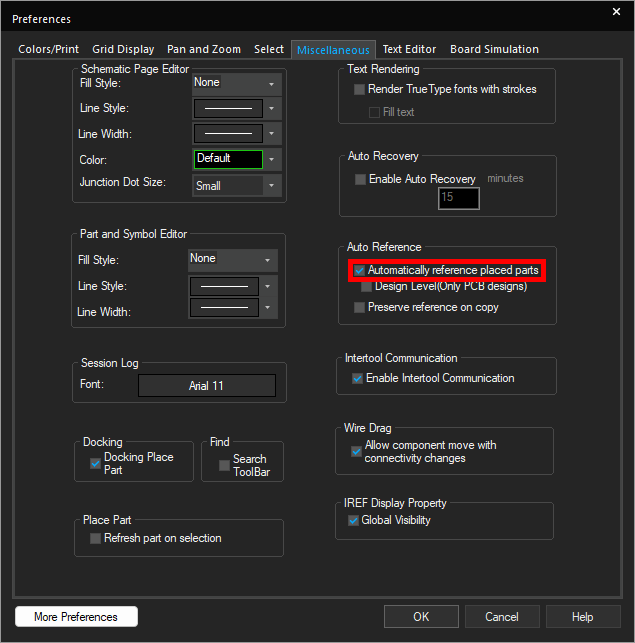
Task: Open the Board Simulation tab
Action: click(x=494, y=49)
